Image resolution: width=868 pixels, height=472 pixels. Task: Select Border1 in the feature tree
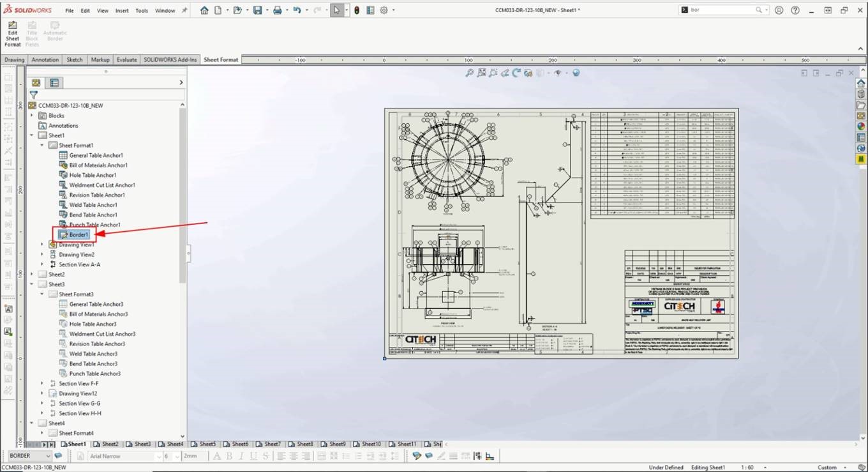click(x=79, y=234)
